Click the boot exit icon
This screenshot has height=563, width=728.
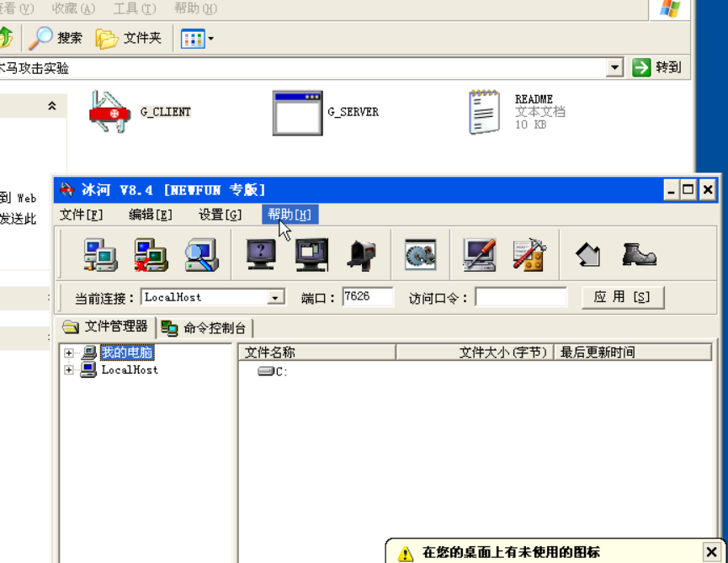(x=639, y=254)
